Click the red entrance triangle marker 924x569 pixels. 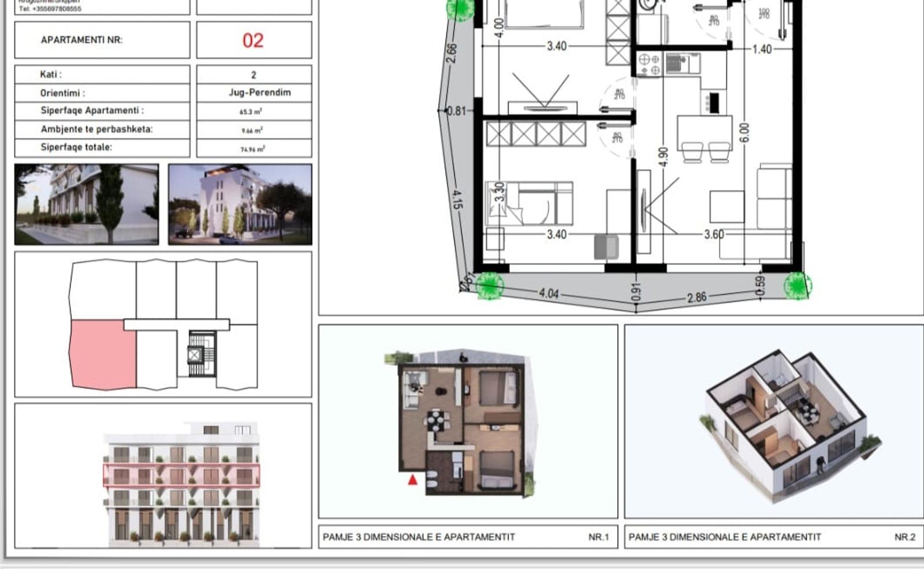412,480
